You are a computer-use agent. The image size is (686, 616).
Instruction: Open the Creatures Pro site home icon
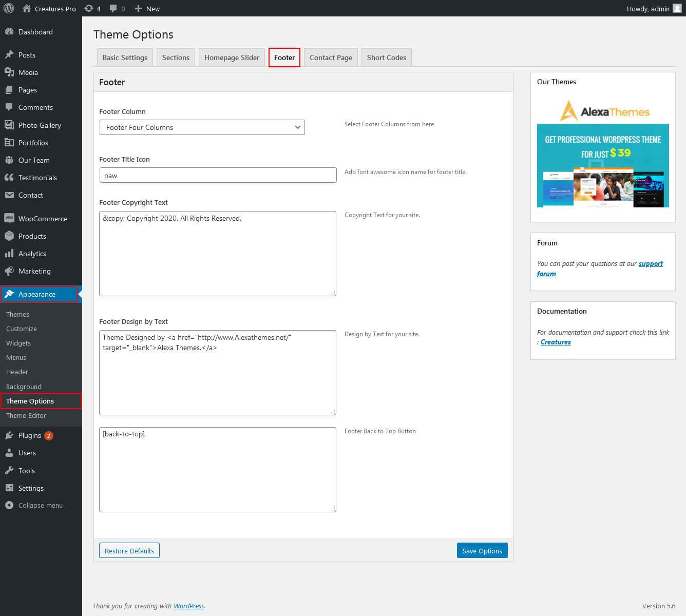click(27, 9)
